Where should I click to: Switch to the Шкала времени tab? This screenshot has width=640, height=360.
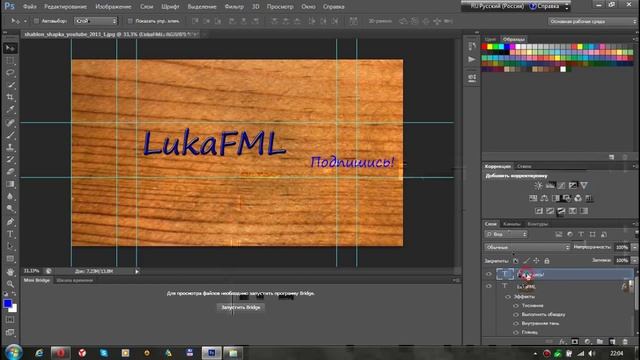click(x=75, y=280)
